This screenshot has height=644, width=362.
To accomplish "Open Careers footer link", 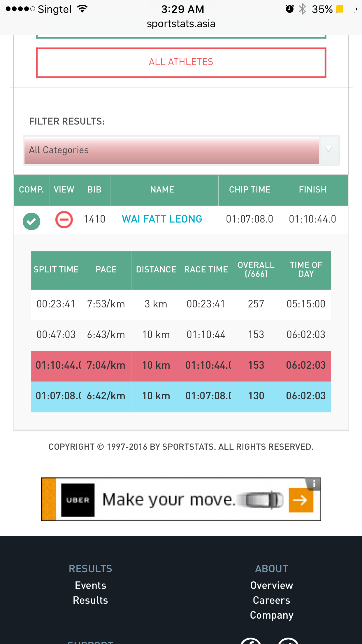I will pyautogui.click(x=271, y=600).
